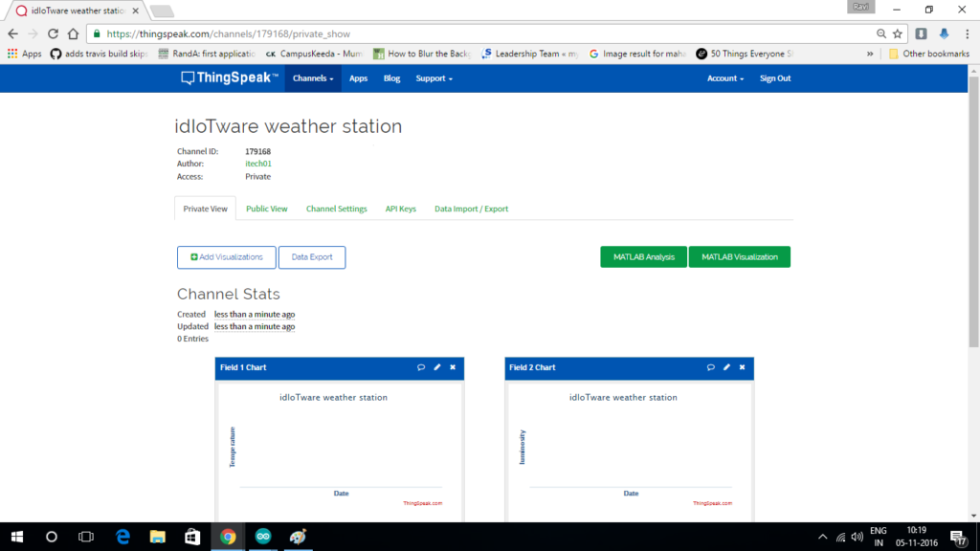Click the MATLAB Analysis button

[x=644, y=256]
